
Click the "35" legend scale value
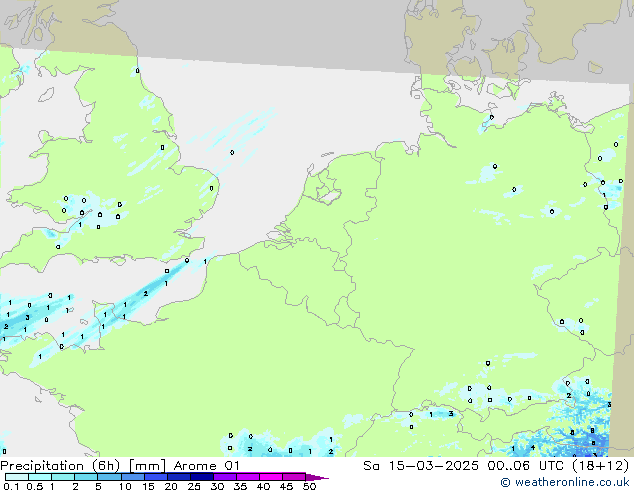tap(240, 486)
